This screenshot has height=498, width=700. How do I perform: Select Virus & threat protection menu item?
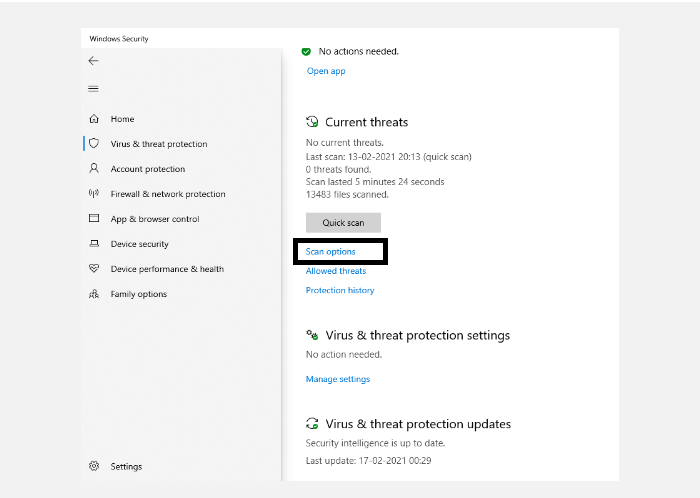(x=159, y=144)
